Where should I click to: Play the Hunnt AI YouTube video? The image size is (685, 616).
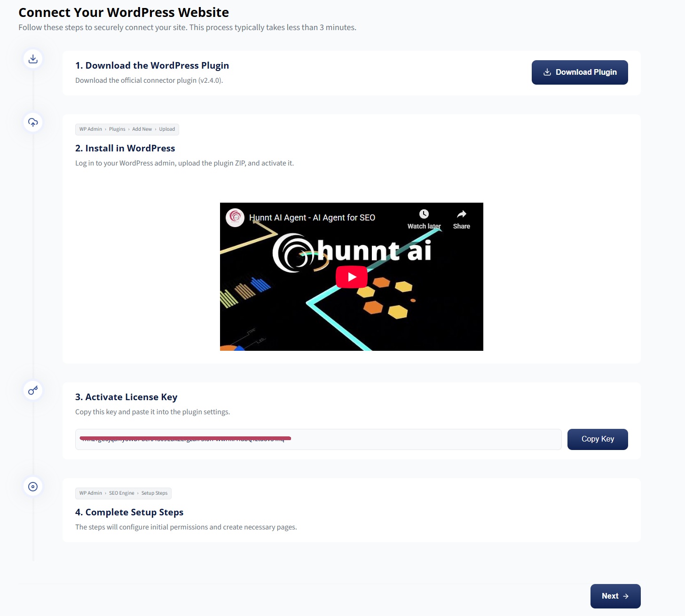coord(352,277)
